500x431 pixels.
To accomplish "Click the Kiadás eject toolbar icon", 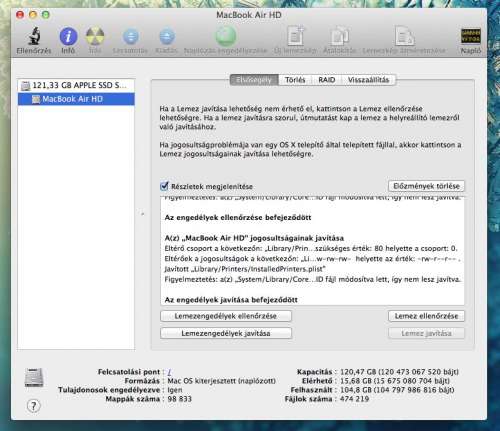I will tap(167, 36).
